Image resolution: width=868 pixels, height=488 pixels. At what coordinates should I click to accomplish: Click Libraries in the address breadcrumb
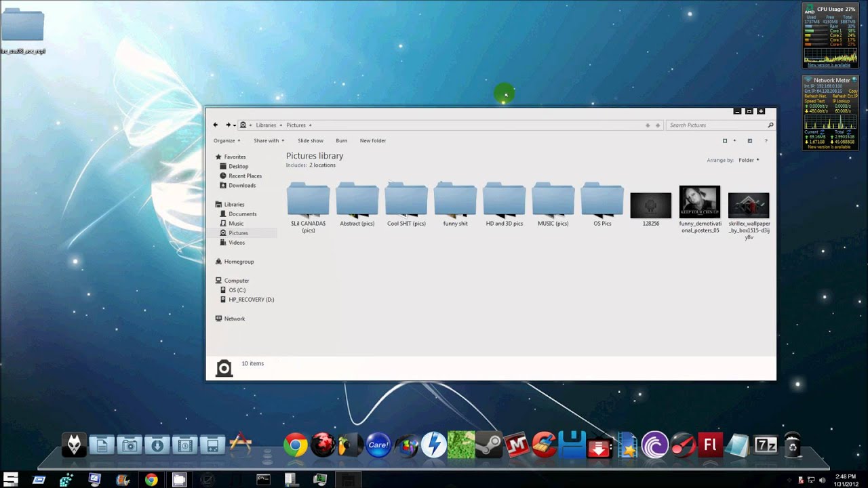266,125
